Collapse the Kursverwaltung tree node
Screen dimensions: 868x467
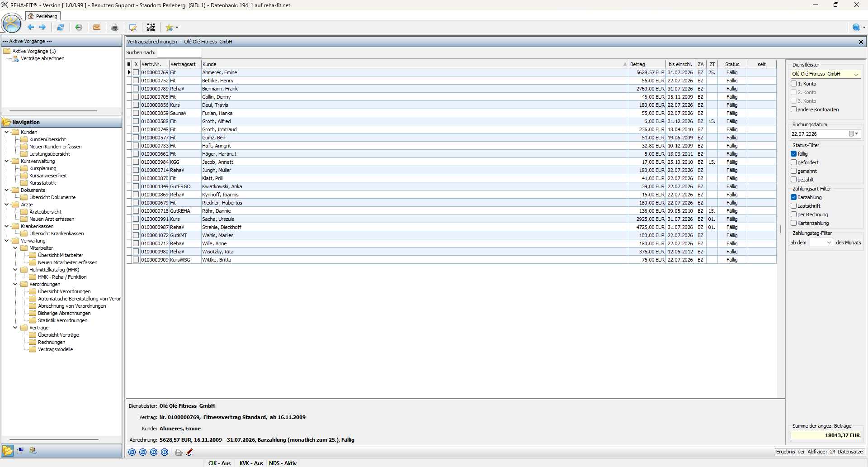[x=7, y=161]
